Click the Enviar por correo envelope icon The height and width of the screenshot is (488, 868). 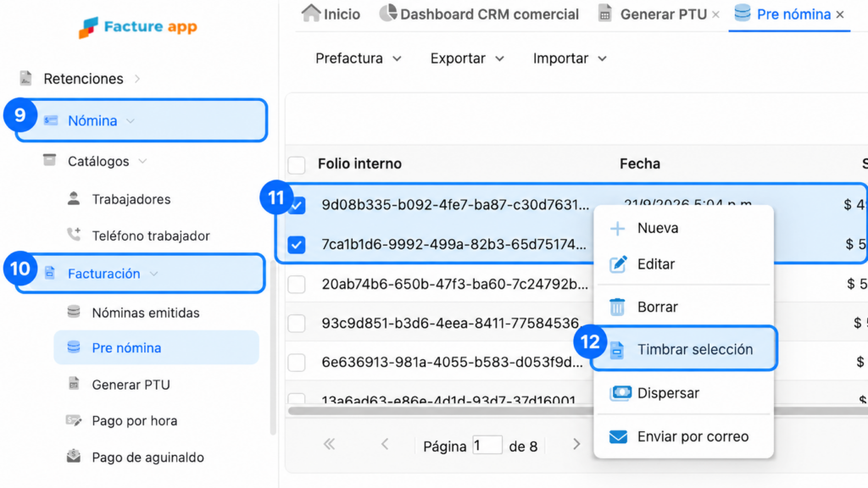click(618, 436)
